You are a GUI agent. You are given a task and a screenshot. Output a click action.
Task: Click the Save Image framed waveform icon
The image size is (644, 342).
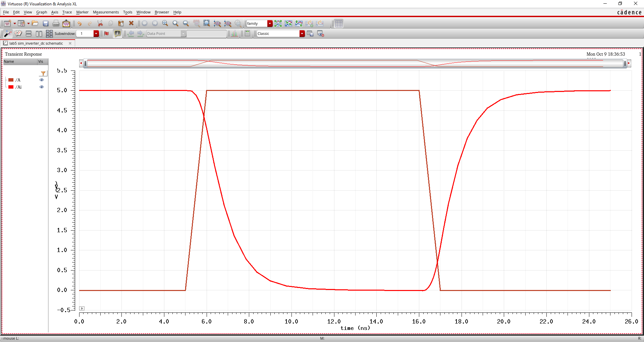(66, 23)
